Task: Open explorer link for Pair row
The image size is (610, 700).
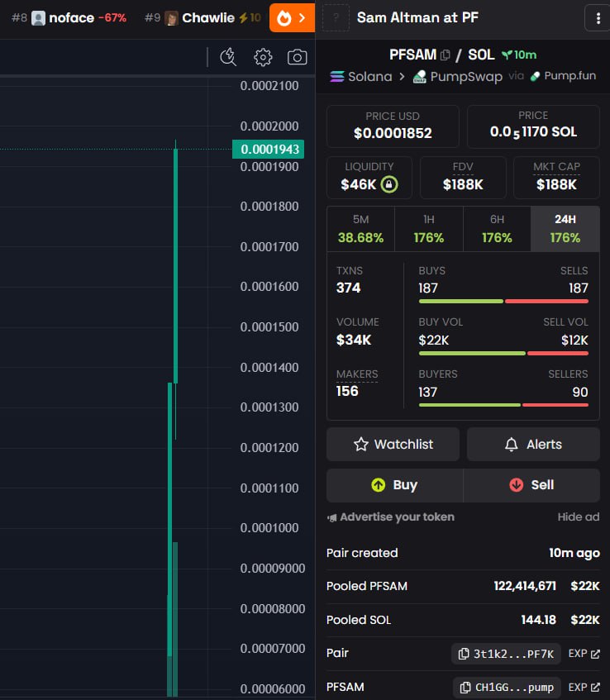Action: pyautogui.click(x=584, y=654)
